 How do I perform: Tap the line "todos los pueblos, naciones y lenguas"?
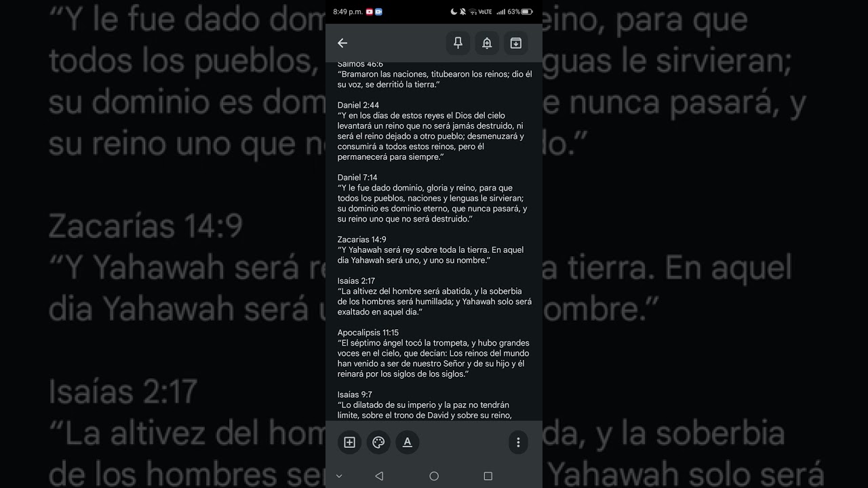click(431, 199)
